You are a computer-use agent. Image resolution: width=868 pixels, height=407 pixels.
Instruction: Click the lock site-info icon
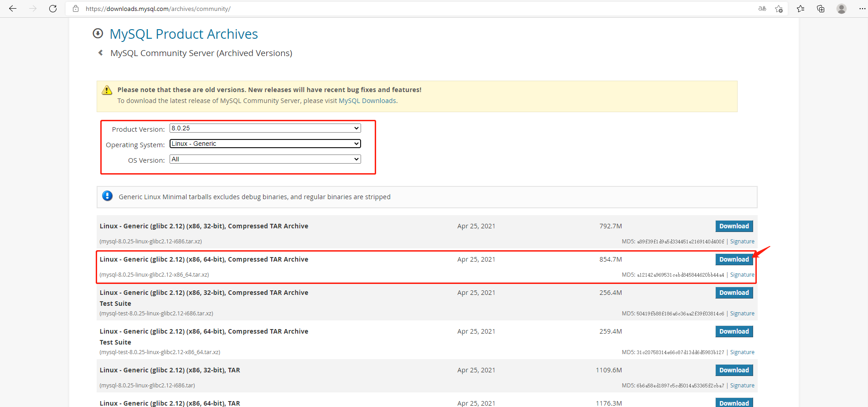tap(76, 9)
